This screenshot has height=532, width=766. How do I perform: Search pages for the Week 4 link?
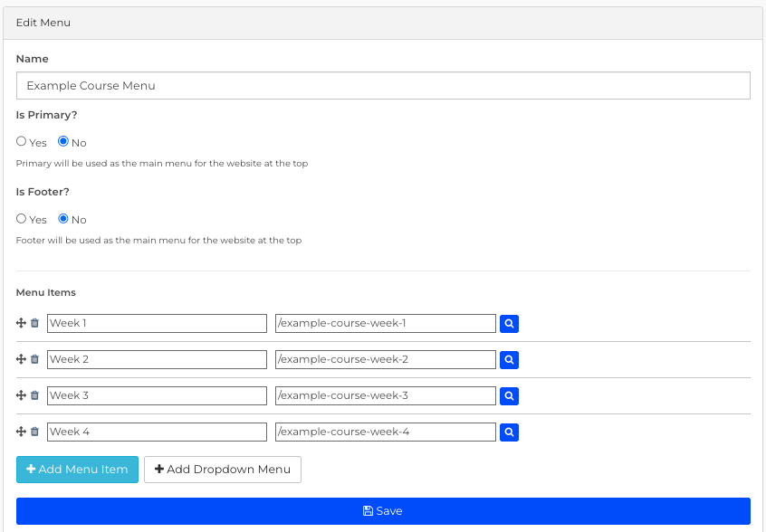tap(509, 432)
